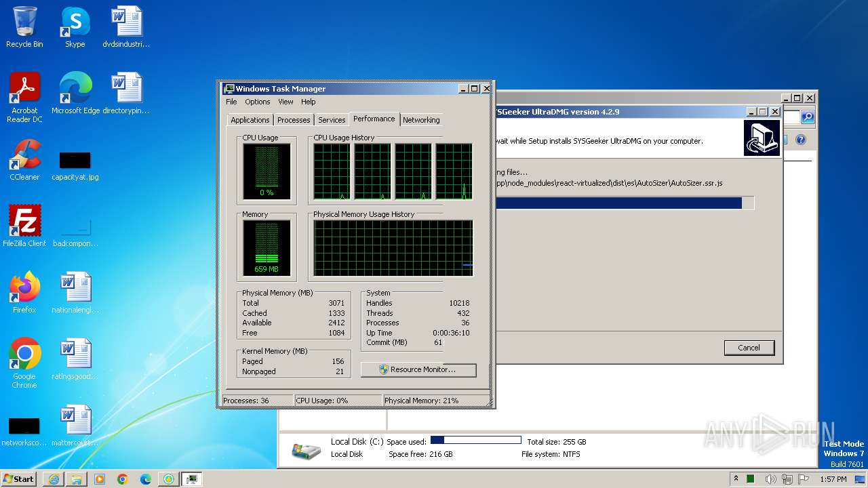Click Internet Explorer taskbar icon
The image size is (868, 488).
click(x=54, y=479)
